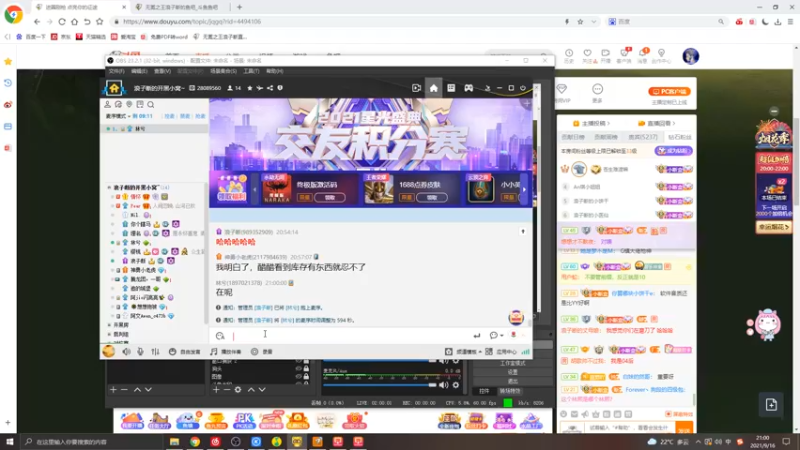Toggle lock of 图像 source in OBS

306,377
